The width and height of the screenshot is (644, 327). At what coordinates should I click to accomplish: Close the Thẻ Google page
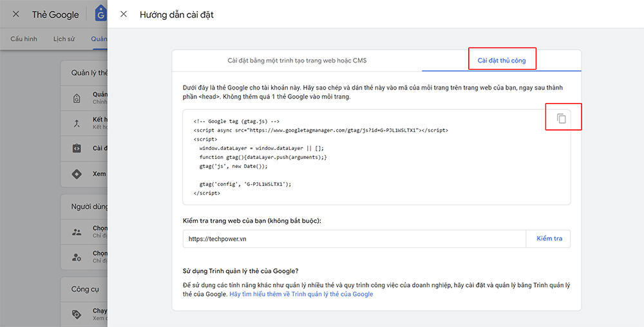coord(16,14)
